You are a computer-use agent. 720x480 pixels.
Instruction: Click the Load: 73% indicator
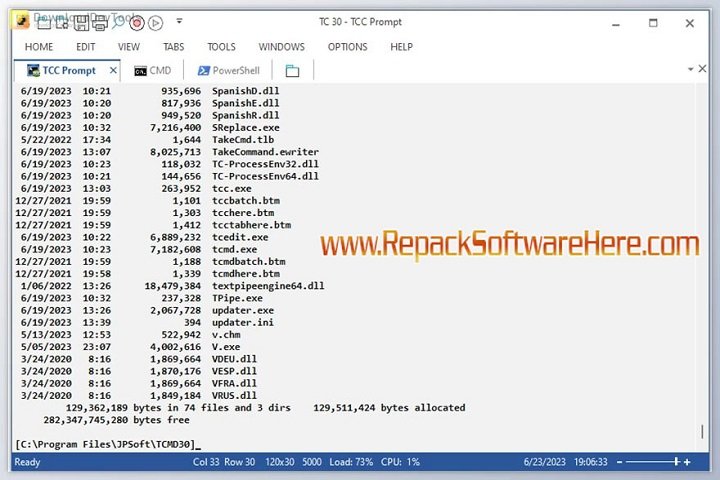tap(351, 462)
